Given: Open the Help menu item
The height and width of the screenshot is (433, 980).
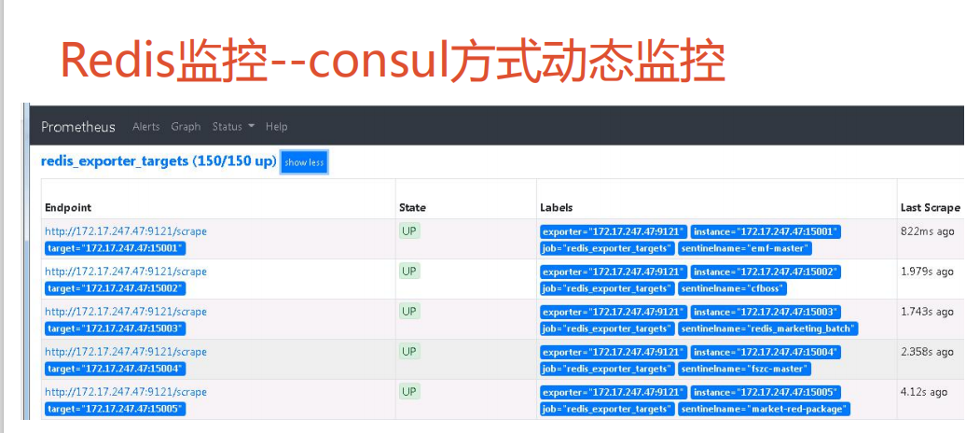Looking at the screenshot, I should coord(276,126).
